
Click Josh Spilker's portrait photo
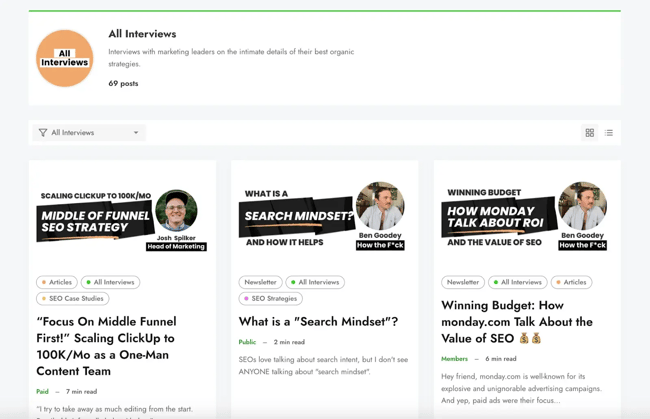[x=177, y=211]
